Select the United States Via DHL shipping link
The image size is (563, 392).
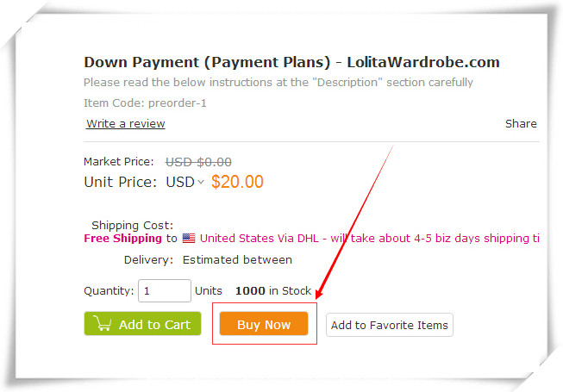point(370,238)
